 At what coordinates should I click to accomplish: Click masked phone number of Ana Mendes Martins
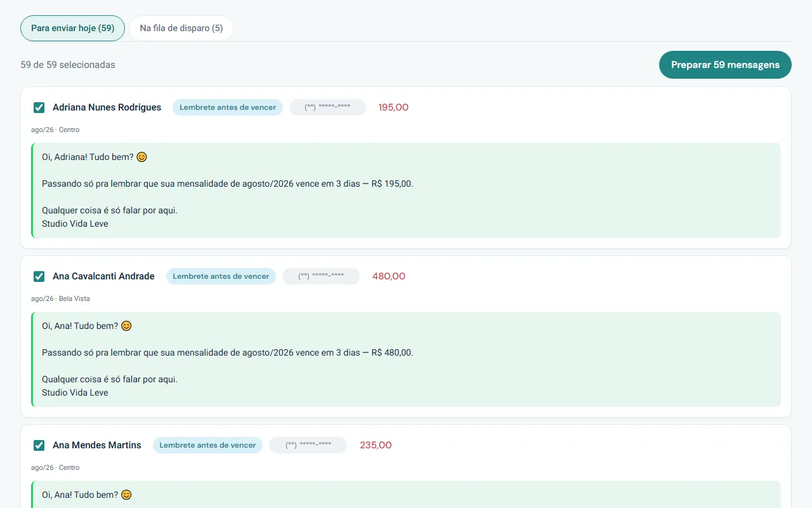(308, 445)
